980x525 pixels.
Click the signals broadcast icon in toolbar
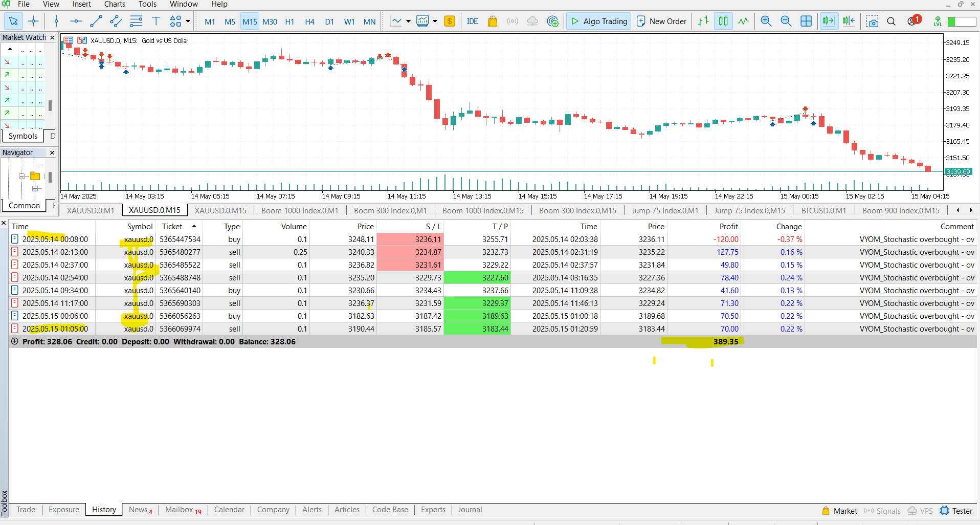pos(513,21)
